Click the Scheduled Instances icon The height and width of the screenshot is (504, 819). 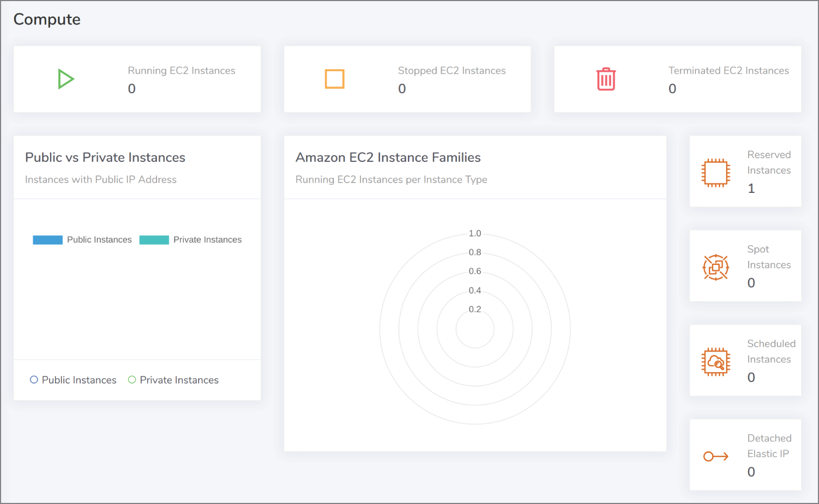coord(715,362)
